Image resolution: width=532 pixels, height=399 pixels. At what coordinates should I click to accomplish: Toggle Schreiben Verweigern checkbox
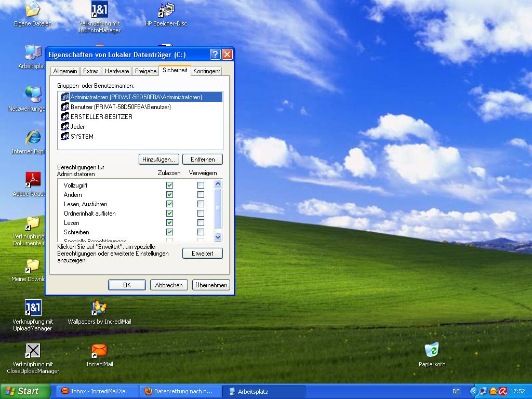201,232
